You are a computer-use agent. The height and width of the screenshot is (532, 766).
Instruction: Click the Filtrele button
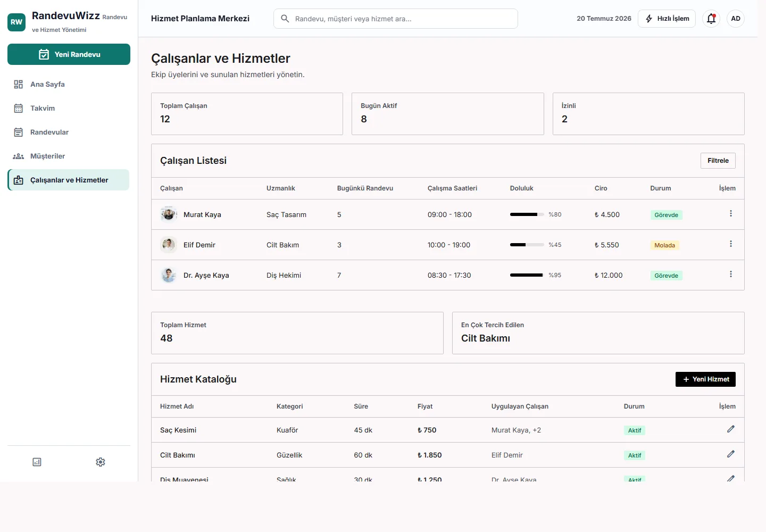(718, 161)
